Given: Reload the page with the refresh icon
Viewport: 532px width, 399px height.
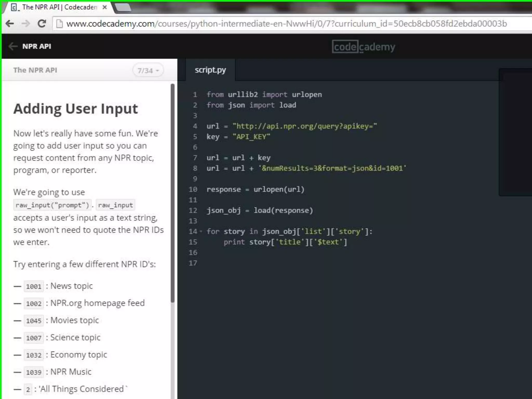Looking at the screenshot, I should (x=42, y=24).
